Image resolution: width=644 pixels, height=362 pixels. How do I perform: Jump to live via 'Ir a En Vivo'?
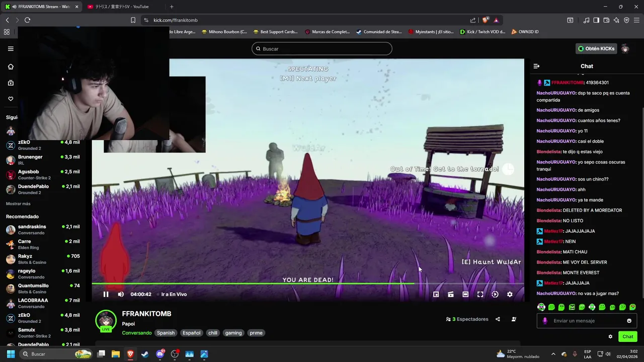174,294
